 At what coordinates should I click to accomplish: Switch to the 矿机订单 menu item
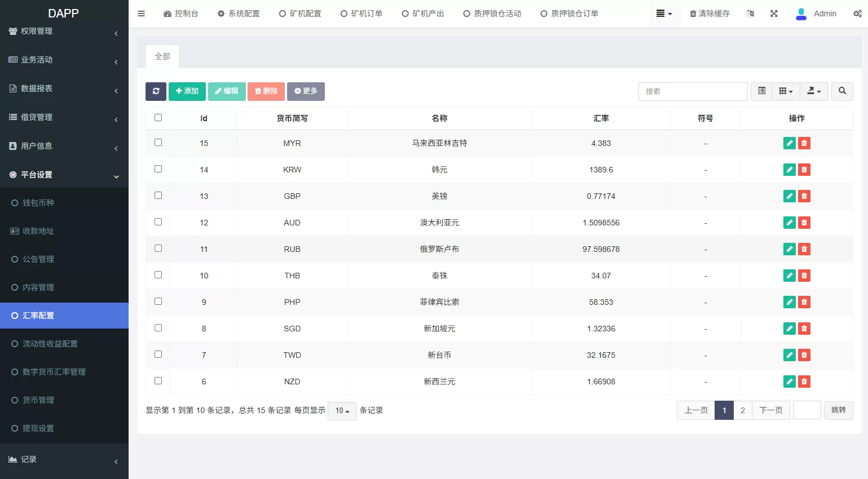361,13
